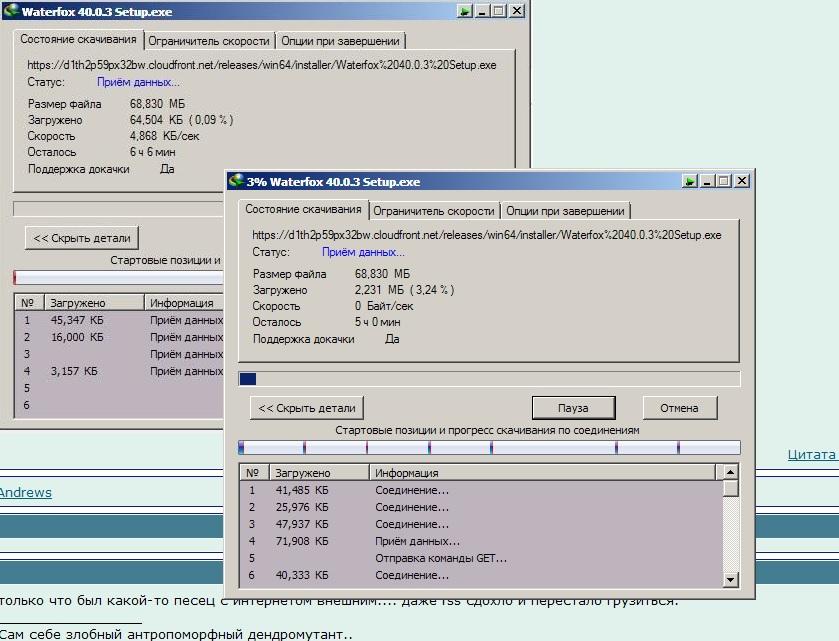The image size is (839, 641).
Task: Select connection row with 71,908 КБ
Action: (481, 541)
